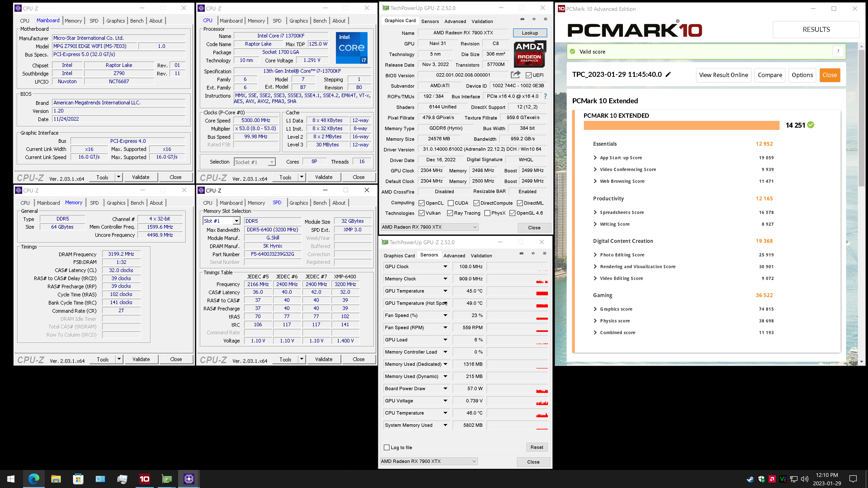Click refresh icon in GPU-Z Sensors window
Viewport: 868px width, 488px height.
click(533, 253)
